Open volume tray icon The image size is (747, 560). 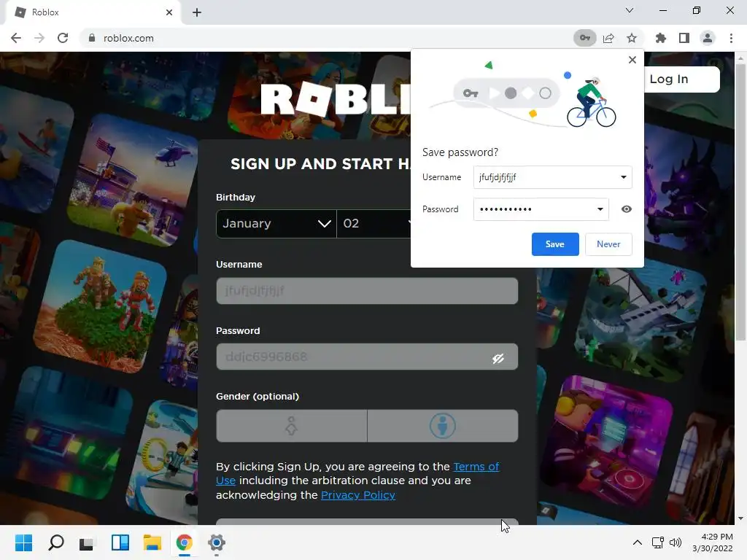(x=676, y=542)
